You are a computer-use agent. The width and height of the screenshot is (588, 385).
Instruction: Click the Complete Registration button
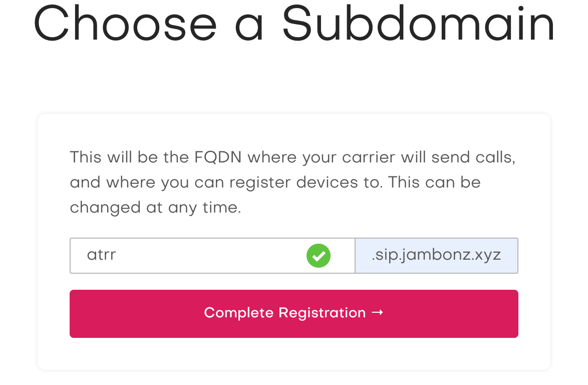(294, 312)
